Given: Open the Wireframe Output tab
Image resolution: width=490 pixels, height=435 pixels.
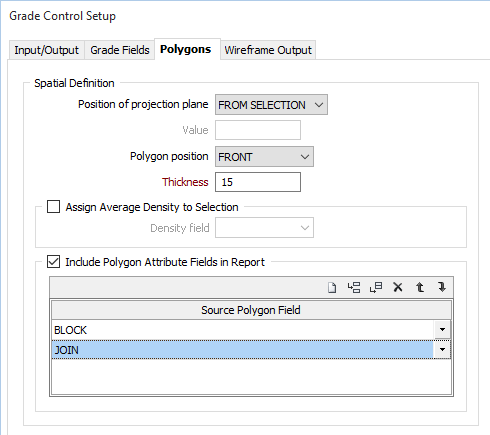Looking at the screenshot, I should [x=268, y=50].
